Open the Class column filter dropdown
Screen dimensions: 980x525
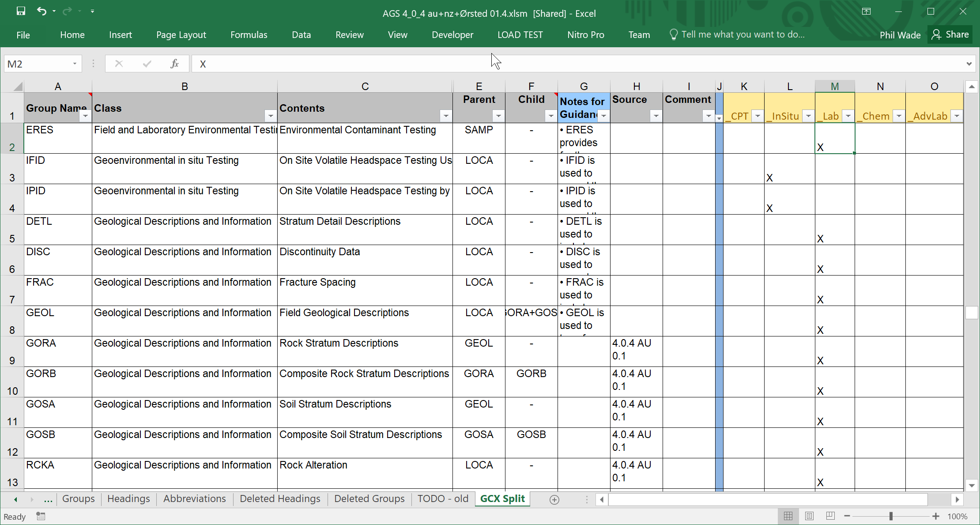pos(270,116)
